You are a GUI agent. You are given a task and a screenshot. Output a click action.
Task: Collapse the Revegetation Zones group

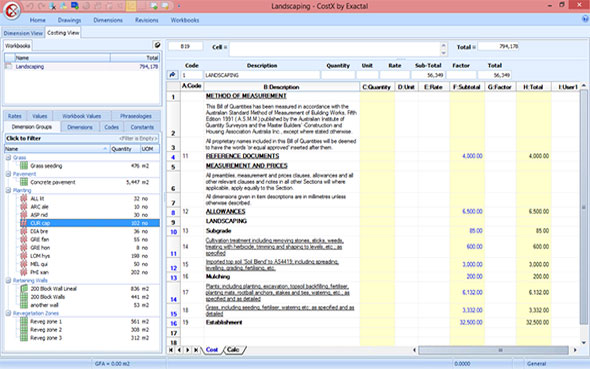coord(8,313)
